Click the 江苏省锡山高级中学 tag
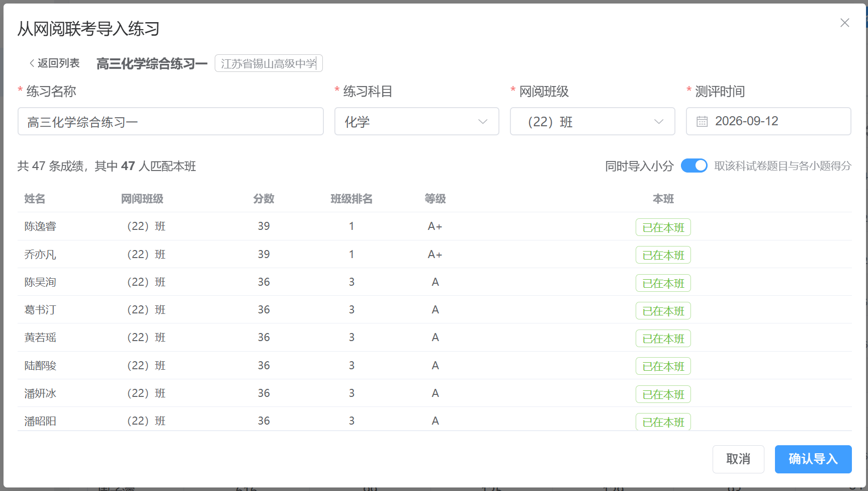This screenshot has width=868, height=491. click(269, 63)
